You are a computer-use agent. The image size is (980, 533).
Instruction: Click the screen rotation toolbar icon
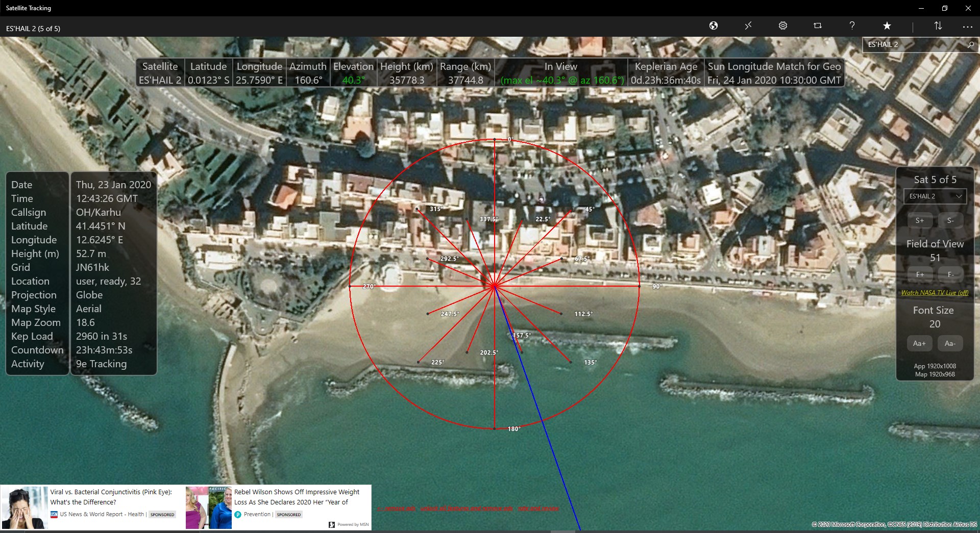tap(817, 26)
